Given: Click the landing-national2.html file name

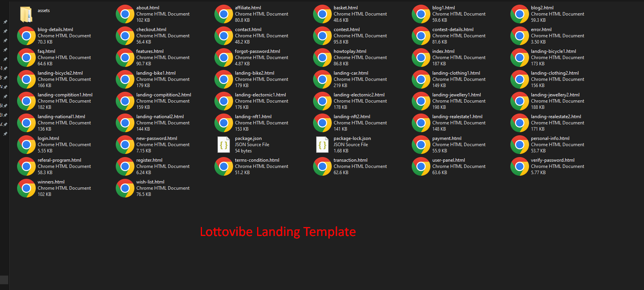Looking at the screenshot, I should [x=160, y=117].
